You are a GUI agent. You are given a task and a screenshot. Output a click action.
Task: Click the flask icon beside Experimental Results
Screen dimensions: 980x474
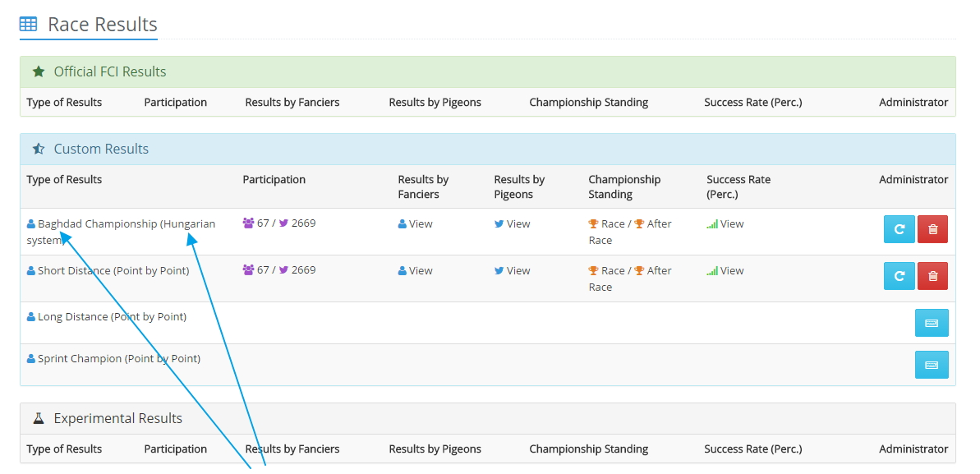[39, 418]
